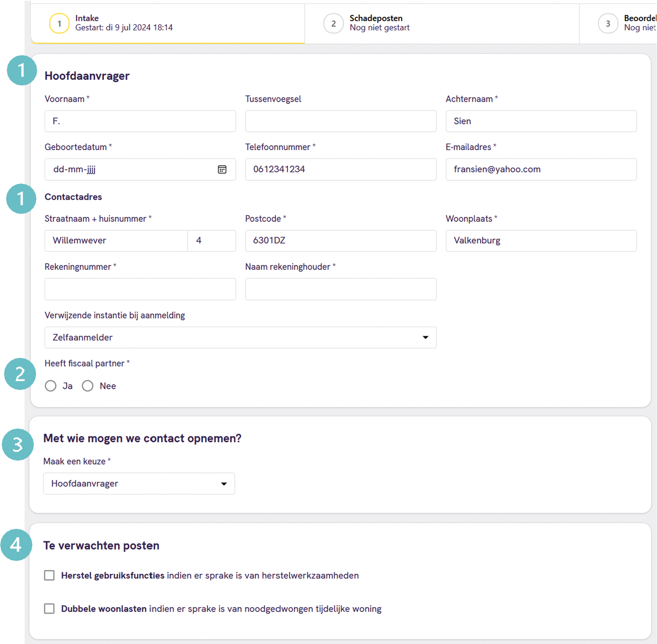Image resolution: width=657 pixels, height=644 pixels.
Task: Click step circle 1 labeled Intake
Action: pyautogui.click(x=59, y=23)
